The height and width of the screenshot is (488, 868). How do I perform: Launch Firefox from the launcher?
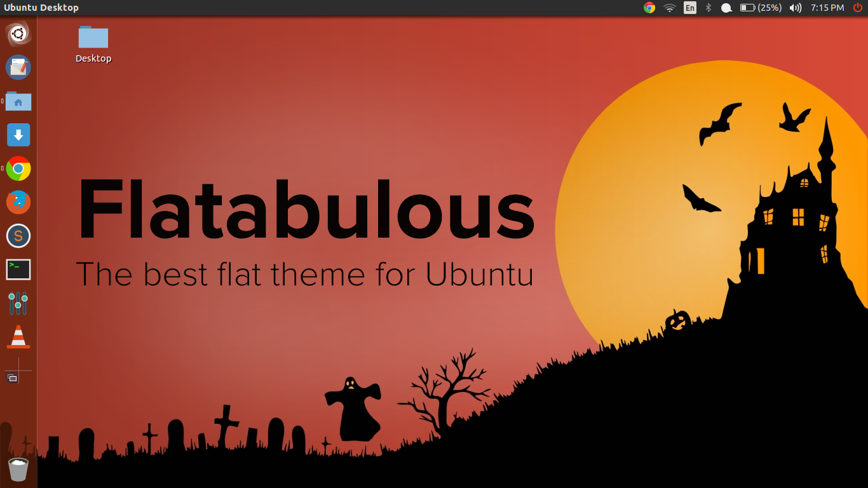(x=18, y=202)
